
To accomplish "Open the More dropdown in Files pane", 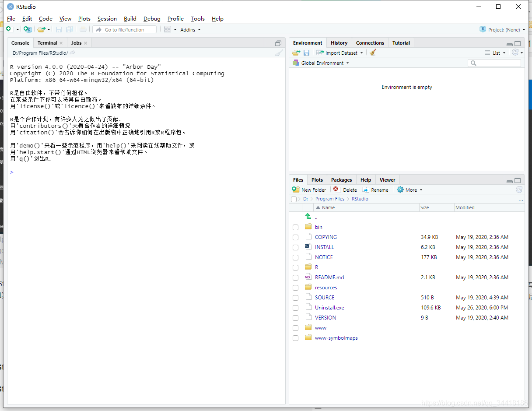I will click(x=409, y=190).
